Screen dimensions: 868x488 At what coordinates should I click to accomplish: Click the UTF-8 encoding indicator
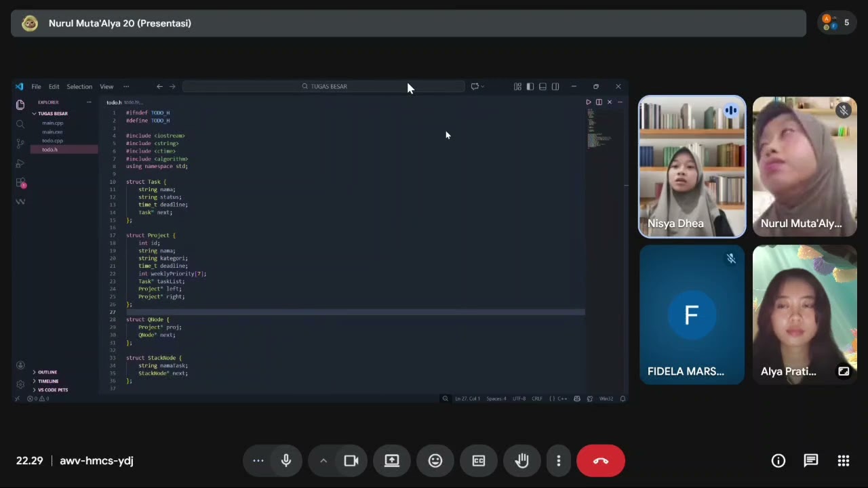[519, 399]
